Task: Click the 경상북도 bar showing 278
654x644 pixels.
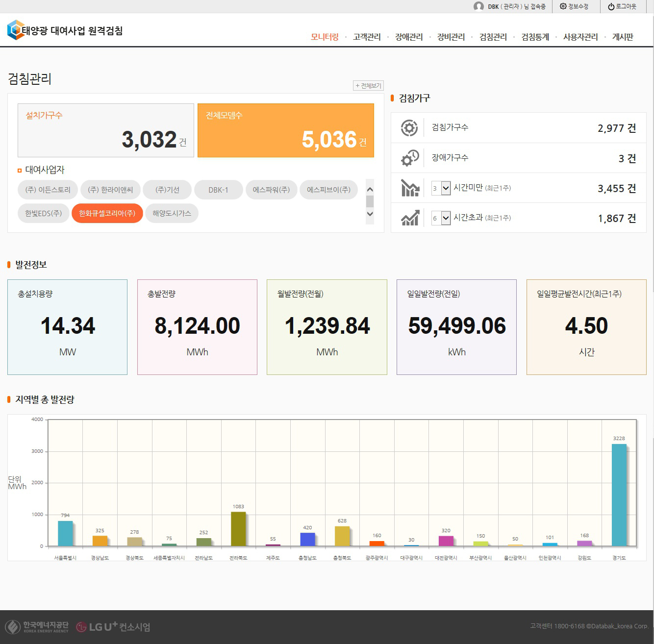Action: coord(134,542)
